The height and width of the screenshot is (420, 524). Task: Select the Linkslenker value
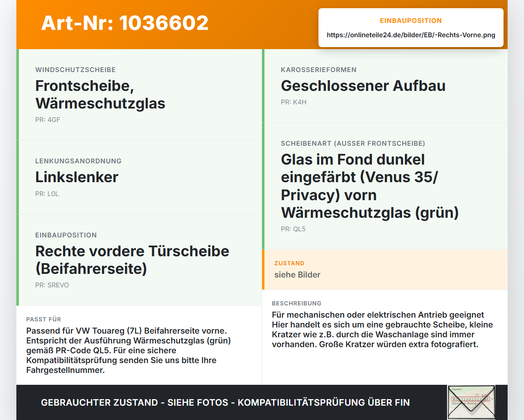click(77, 177)
